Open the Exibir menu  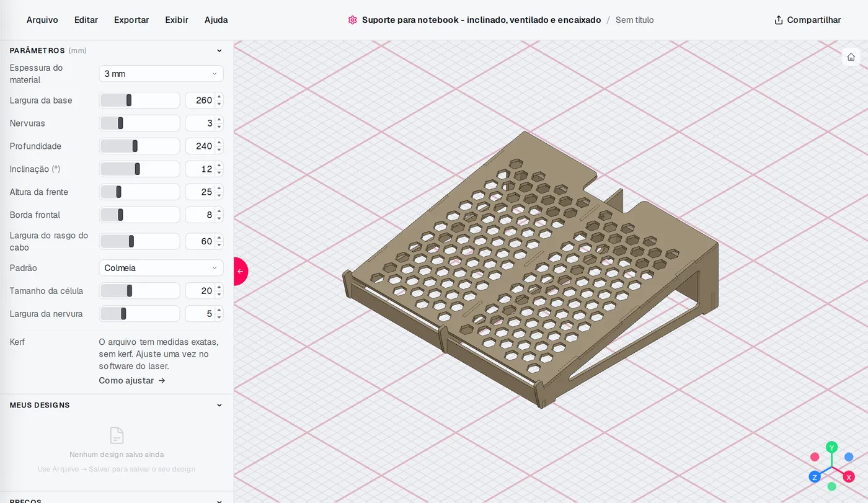coord(177,20)
